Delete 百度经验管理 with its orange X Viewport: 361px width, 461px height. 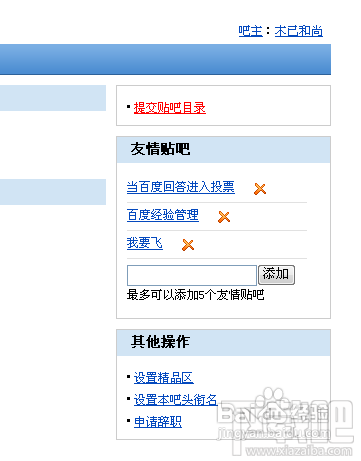224,217
